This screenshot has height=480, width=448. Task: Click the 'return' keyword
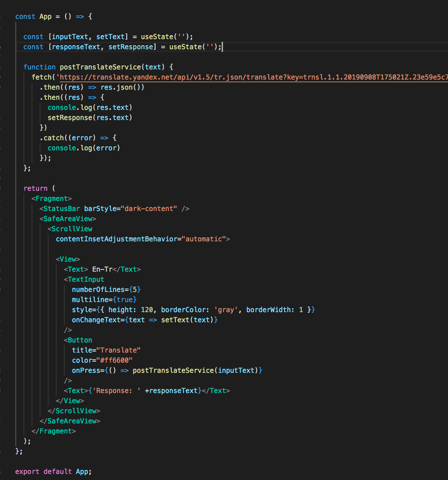pos(35,188)
